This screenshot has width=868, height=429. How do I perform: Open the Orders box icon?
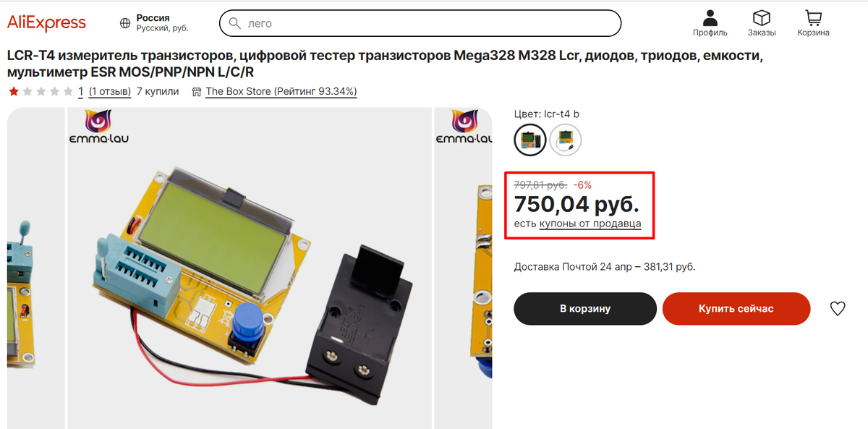tap(761, 17)
